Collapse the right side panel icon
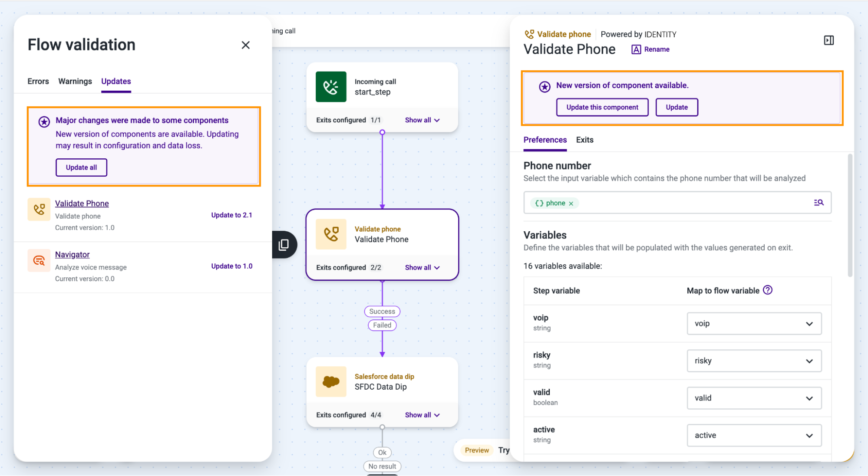Image resolution: width=868 pixels, height=476 pixels. coord(828,40)
